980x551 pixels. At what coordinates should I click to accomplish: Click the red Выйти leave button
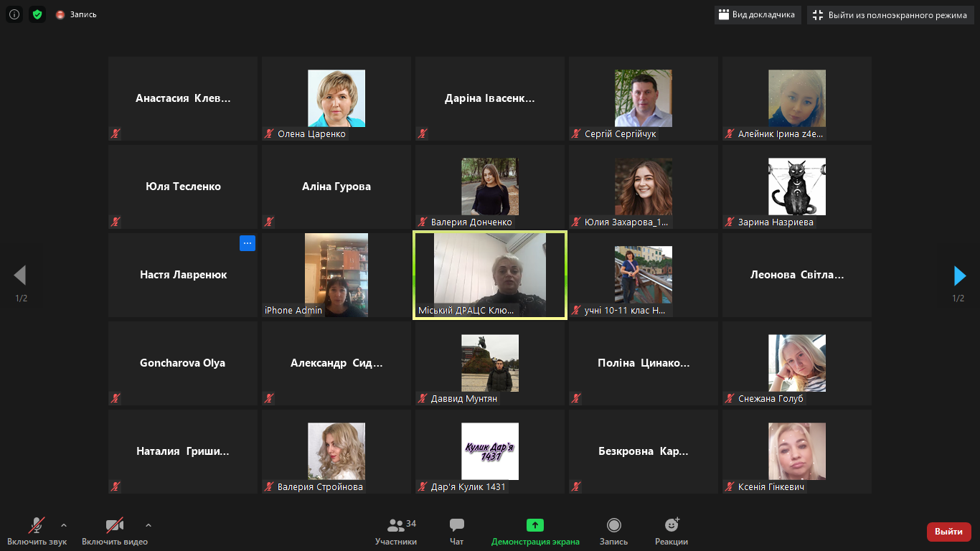coord(948,532)
